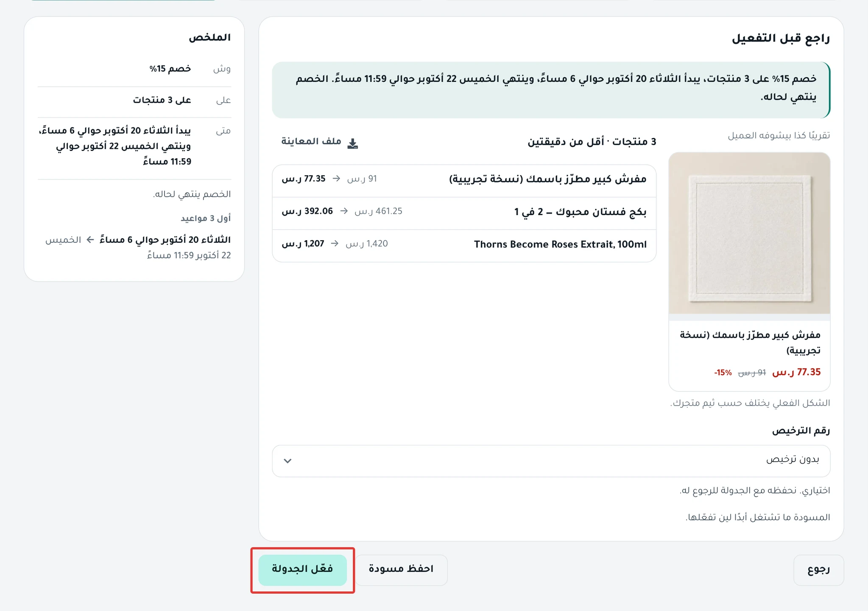Click the فعّل الجدولة activate button
868x611 pixels.
tap(302, 570)
